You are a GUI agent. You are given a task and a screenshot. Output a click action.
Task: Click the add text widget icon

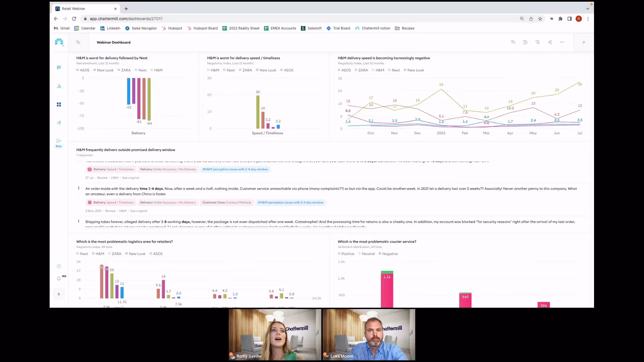513,42
